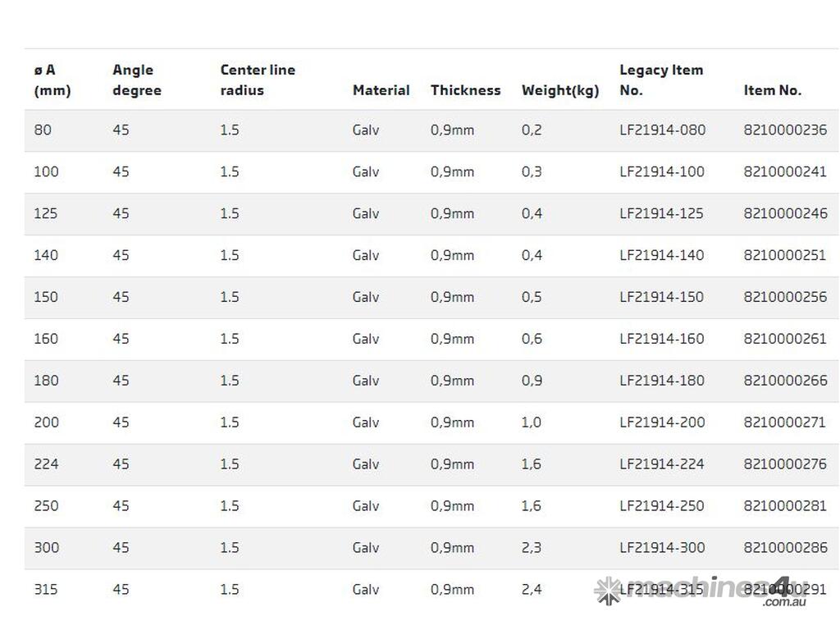
Task: Click legacy item LF21914-125
Action: [662, 213]
